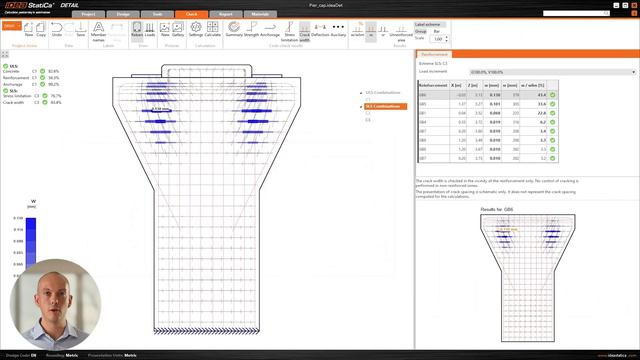Click the expand arrows icon above the results summary
The image size is (640, 360).
4,54
